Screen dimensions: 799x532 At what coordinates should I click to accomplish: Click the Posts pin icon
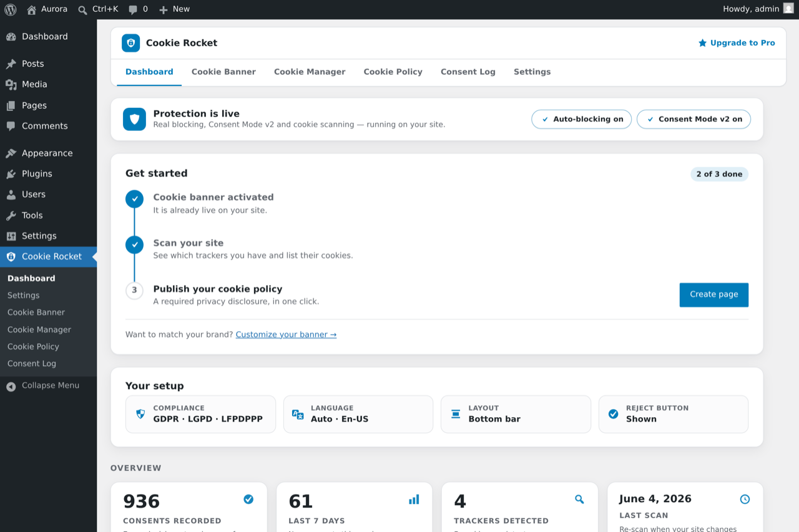11,64
